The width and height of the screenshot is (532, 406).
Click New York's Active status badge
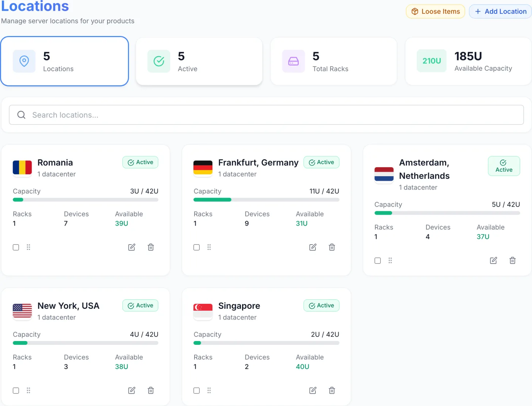point(140,305)
